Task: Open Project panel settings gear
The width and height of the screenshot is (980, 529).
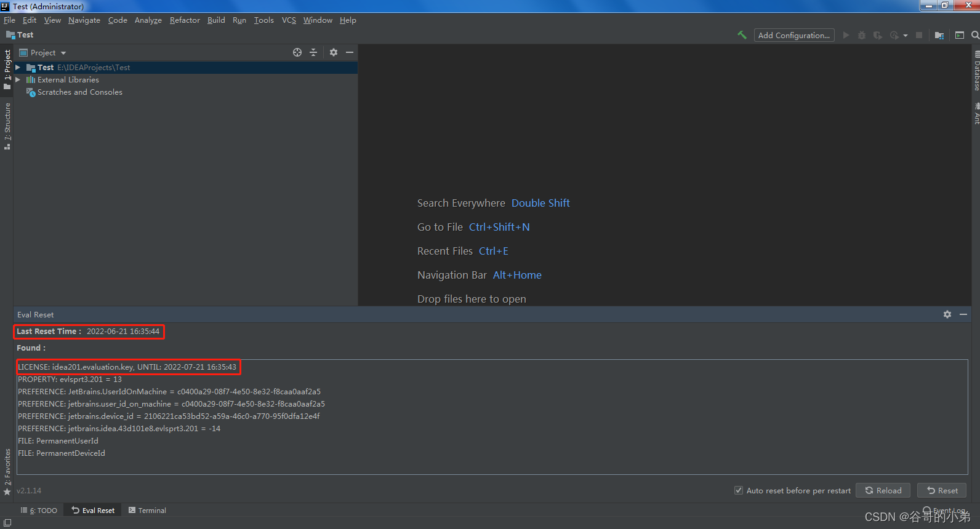Action: coord(334,52)
